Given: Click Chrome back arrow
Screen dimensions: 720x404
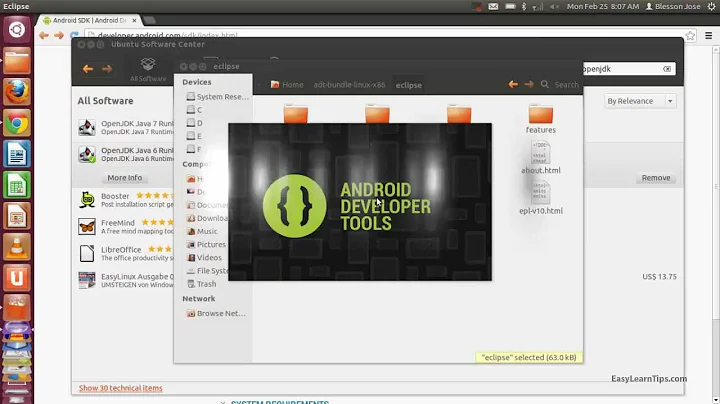Looking at the screenshot, I should (x=44, y=35).
